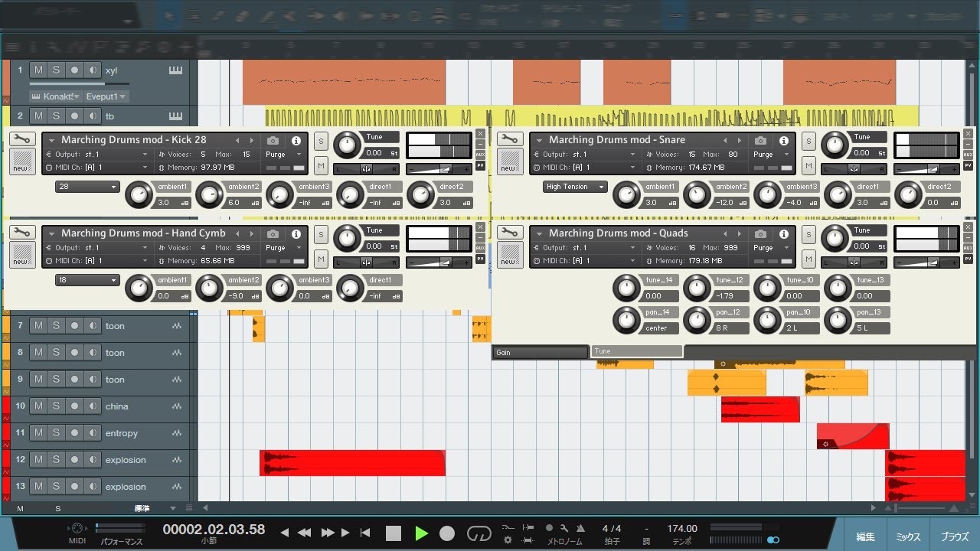Open Eveput1 dropdown on xyl track
980x551 pixels.
coord(106,96)
